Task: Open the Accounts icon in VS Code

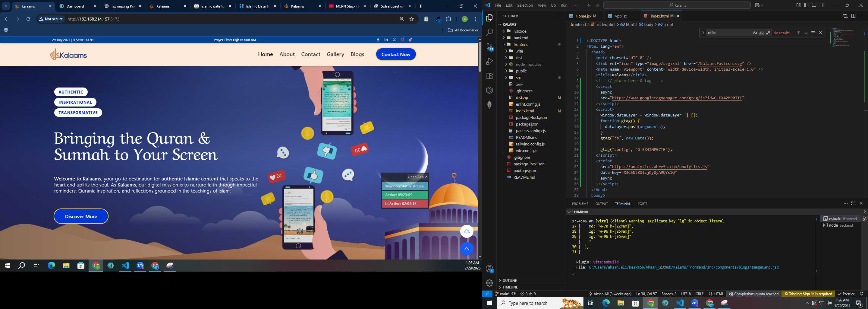Action: tap(489, 269)
